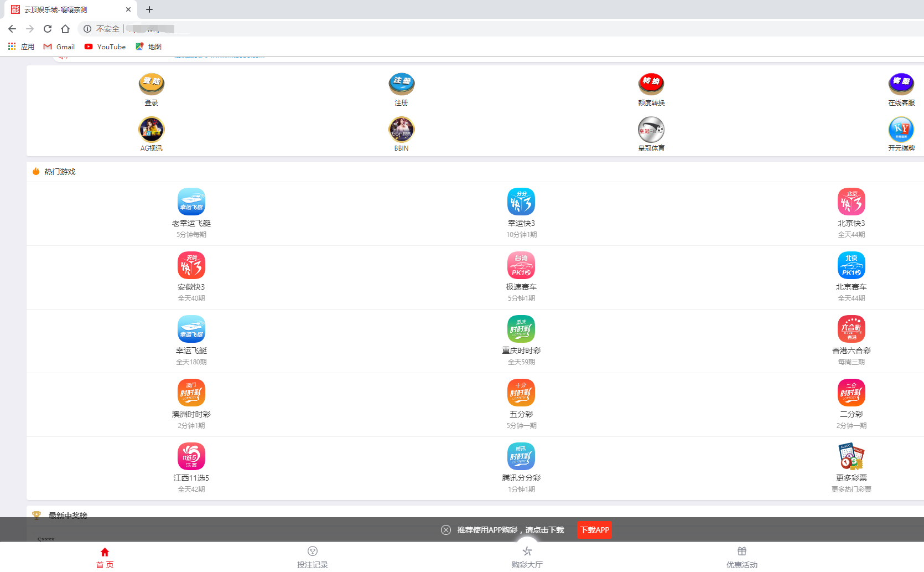Open the 开元棋牌 KY icon
The image size is (924, 572).
[x=901, y=130]
